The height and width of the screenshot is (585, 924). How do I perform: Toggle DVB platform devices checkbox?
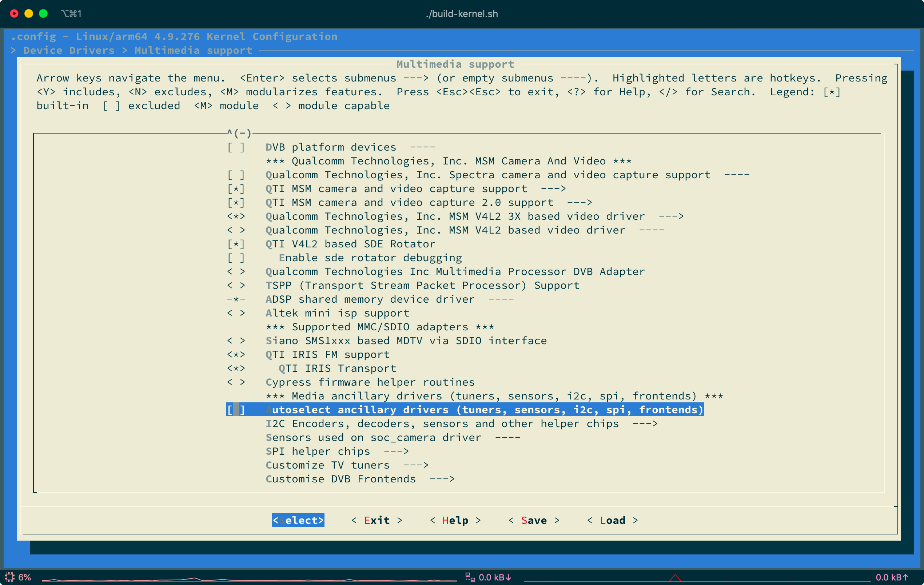pos(236,147)
